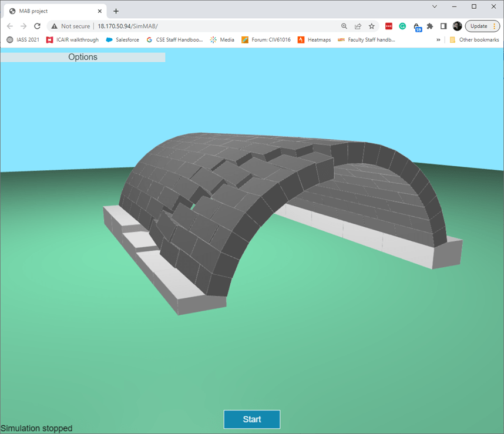Click inside the address bar
The height and width of the screenshot is (434, 504).
pyautogui.click(x=206, y=26)
